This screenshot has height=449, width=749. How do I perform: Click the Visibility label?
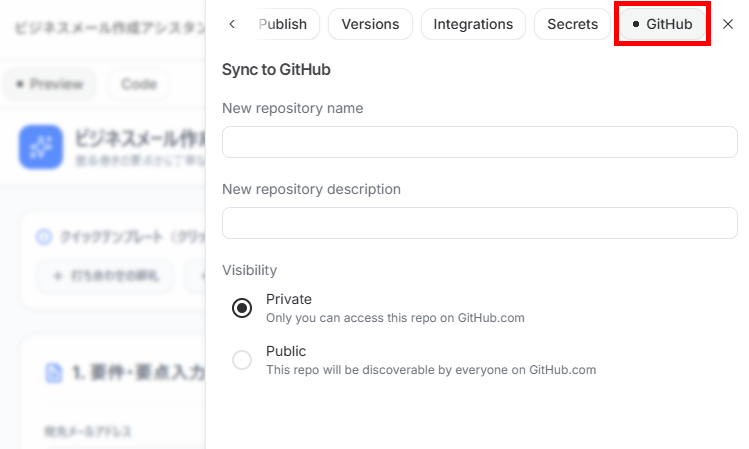pos(249,270)
